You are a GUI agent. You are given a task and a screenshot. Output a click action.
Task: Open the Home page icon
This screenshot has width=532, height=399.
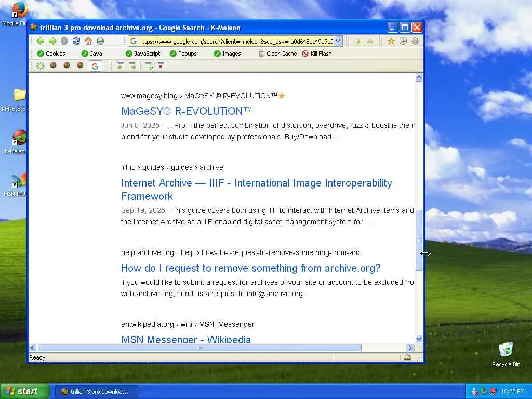point(88,41)
